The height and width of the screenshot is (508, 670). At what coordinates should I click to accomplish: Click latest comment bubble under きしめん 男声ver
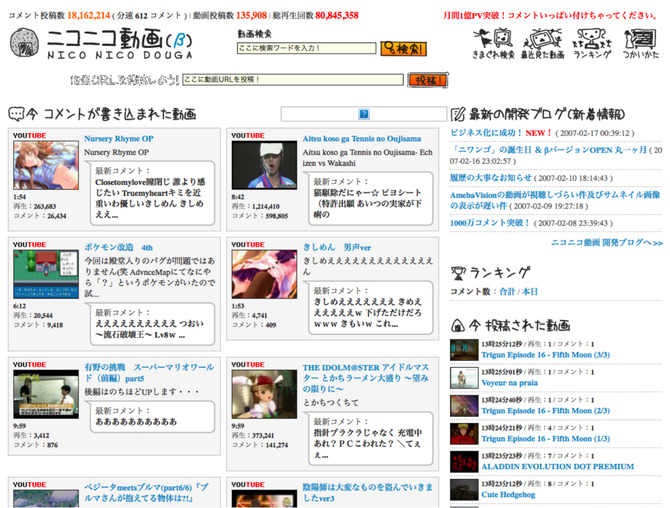[x=370, y=308]
